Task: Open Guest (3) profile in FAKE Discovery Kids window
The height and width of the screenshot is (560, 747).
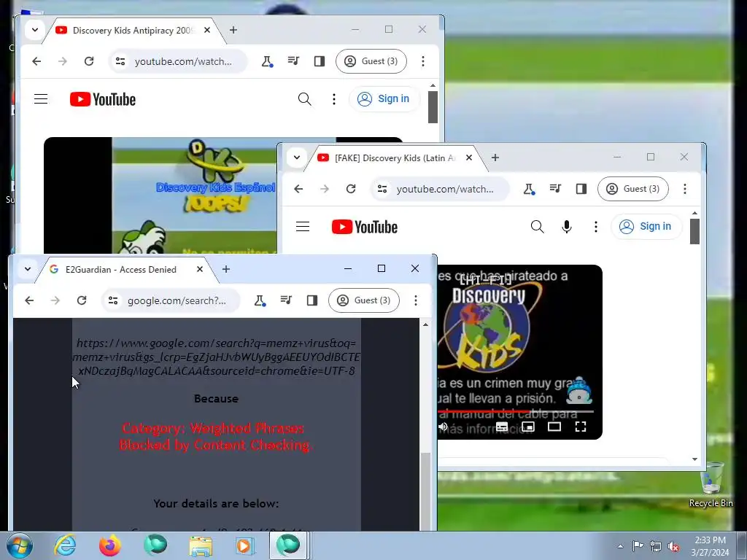Action: tap(633, 189)
